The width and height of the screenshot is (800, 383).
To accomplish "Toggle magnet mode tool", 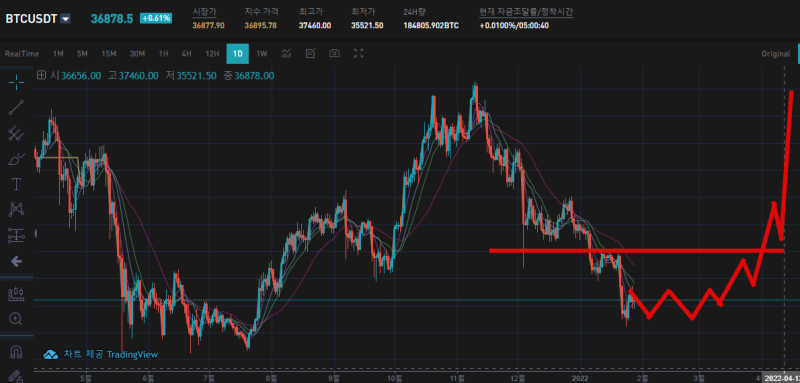I will pos(16,351).
